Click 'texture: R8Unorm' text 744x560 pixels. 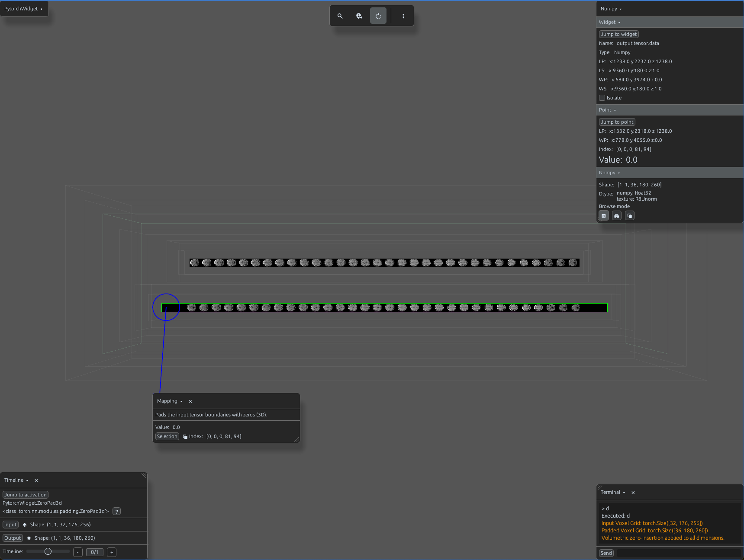pyautogui.click(x=637, y=199)
